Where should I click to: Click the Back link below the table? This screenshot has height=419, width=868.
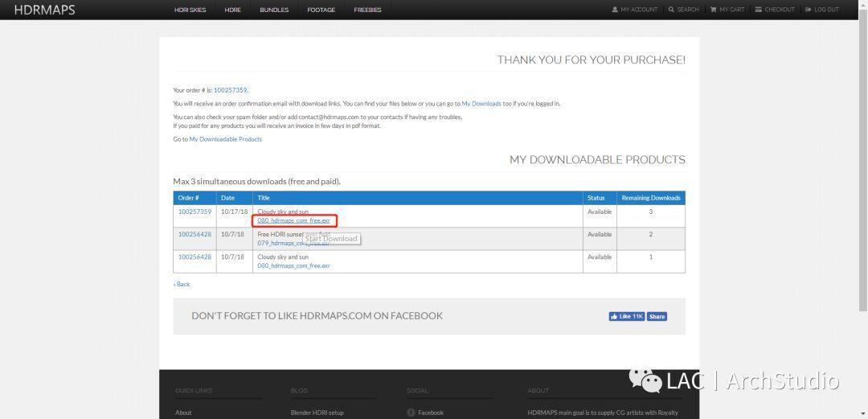182,285
